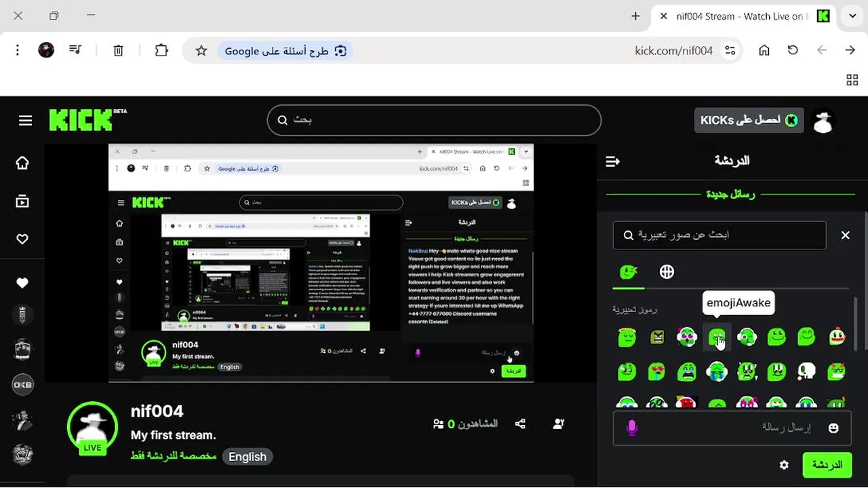
Task: Click the nif004 LIVE avatar
Action: click(92, 429)
